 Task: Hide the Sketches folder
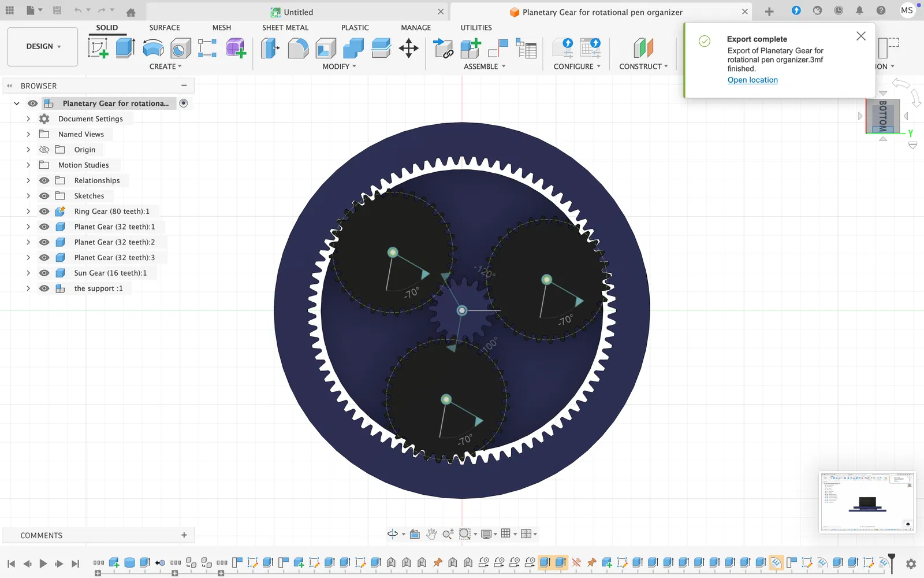coord(44,196)
